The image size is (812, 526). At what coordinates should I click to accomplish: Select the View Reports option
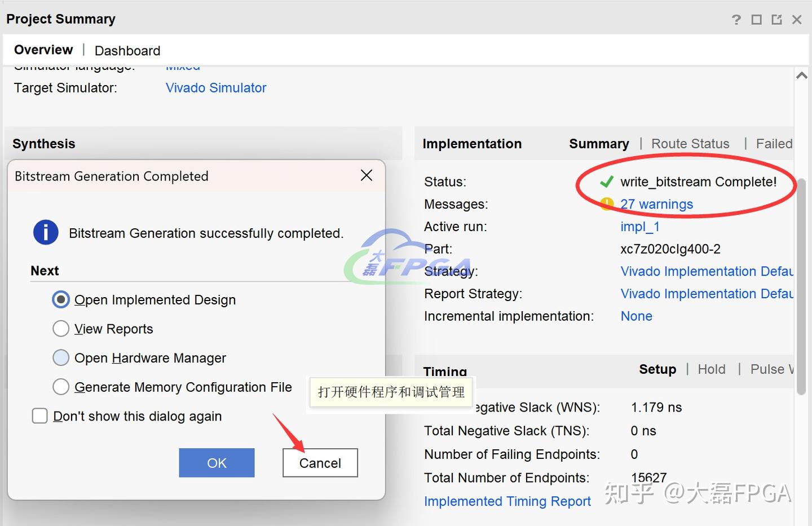click(61, 328)
